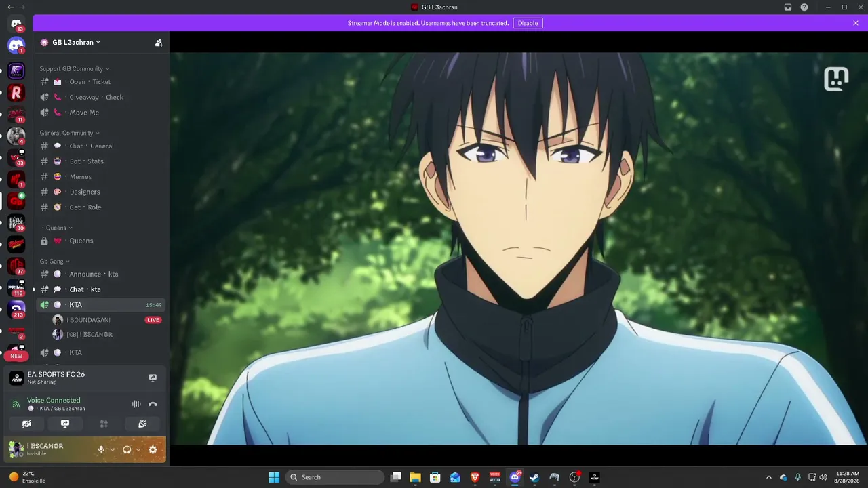
Task: Click the stream video viewer
Action: click(x=519, y=249)
